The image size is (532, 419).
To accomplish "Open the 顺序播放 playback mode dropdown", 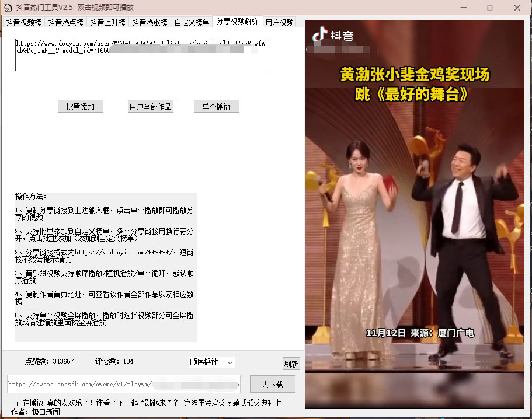I will (211, 362).
